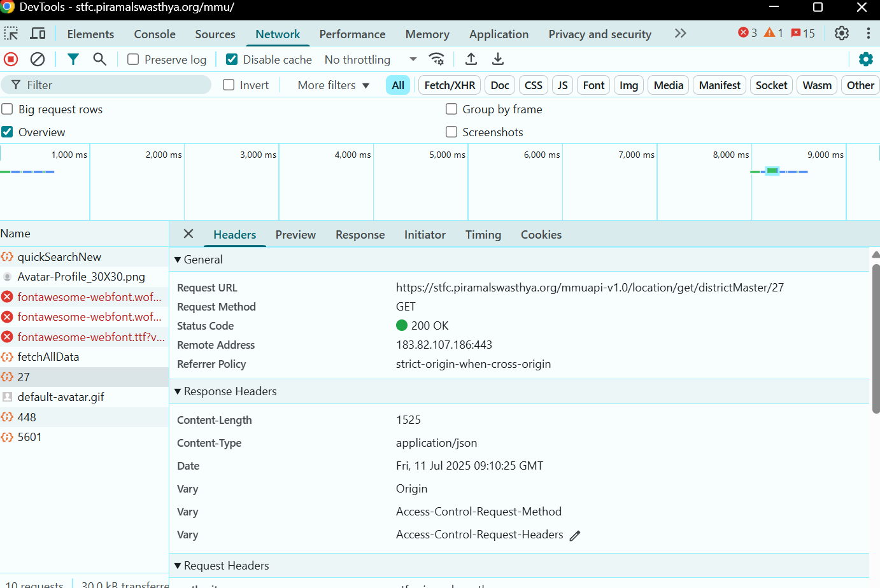Uncheck Disable cache checkbox
Viewport: 880px width, 588px height.
tap(232, 59)
